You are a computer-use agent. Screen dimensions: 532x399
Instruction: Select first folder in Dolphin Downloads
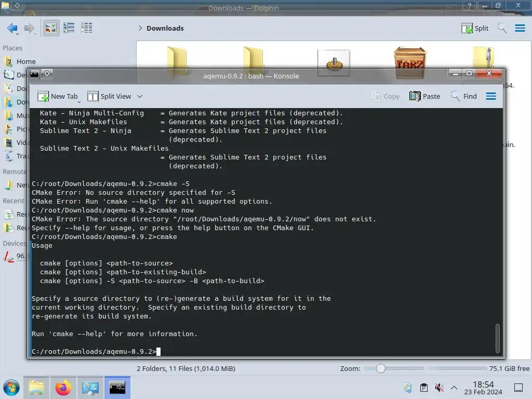tap(177, 61)
